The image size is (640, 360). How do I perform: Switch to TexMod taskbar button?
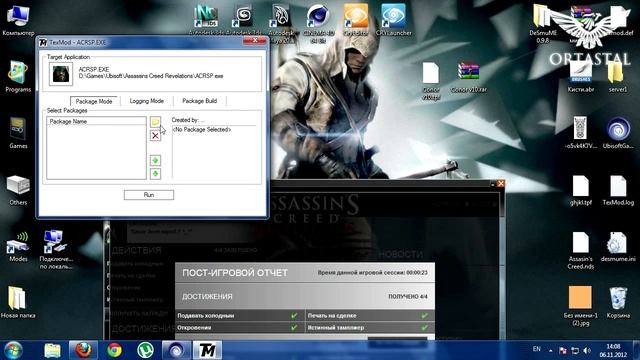207,350
